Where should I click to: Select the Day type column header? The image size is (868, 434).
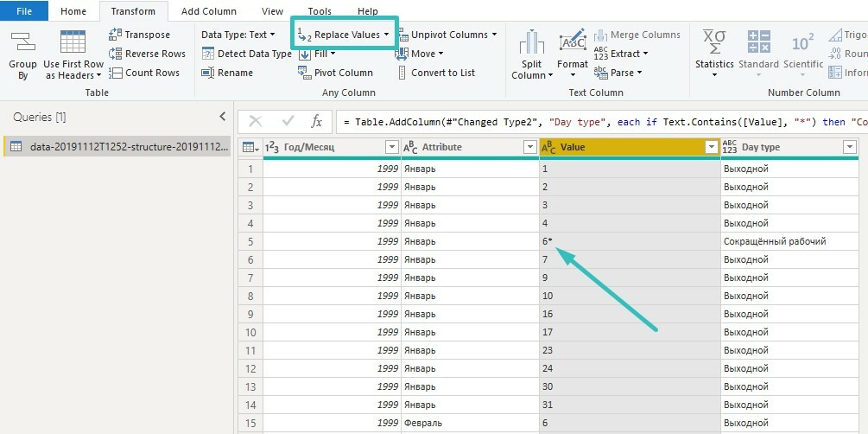pyautogui.click(x=790, y=147)
